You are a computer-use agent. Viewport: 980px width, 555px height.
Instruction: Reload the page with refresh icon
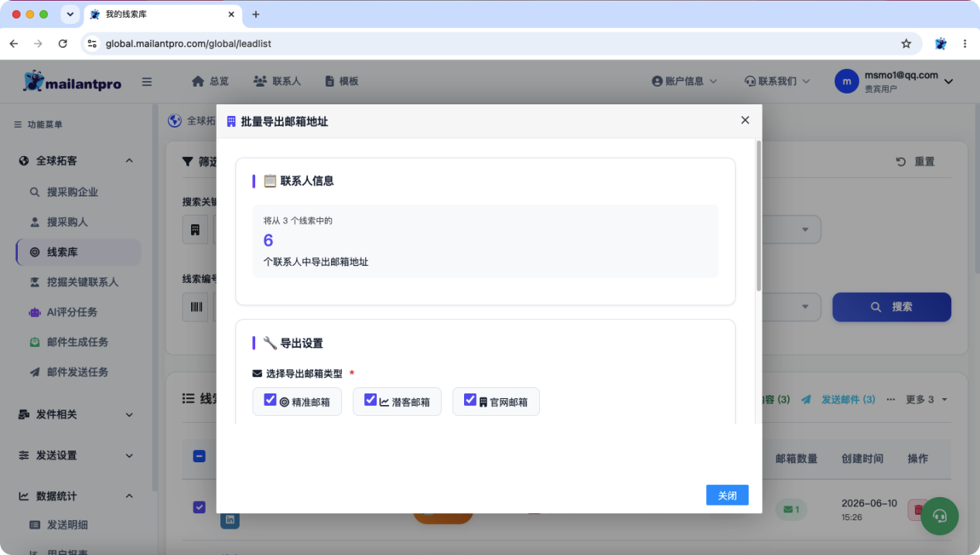coord(63,44)
